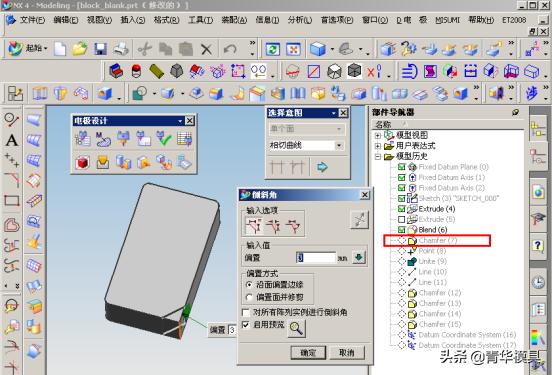Close the electrode design panel
The image size is (552, 375).
[x=189, y=121]
